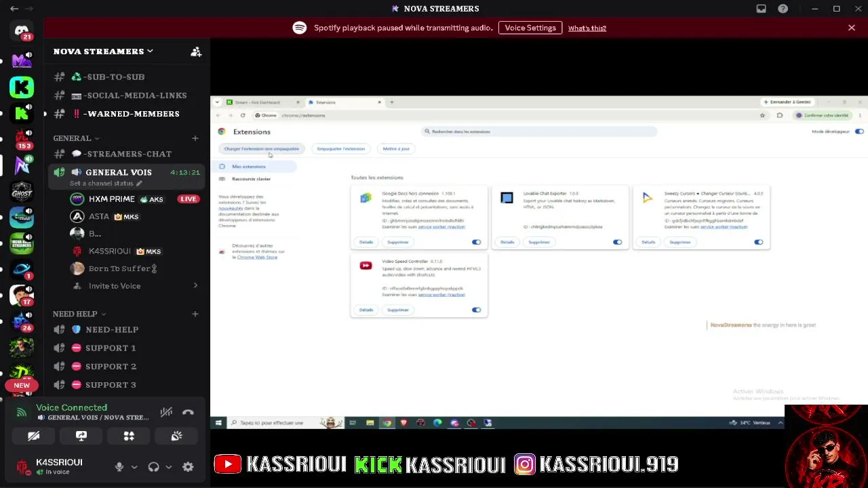
Task: Open the NOVA STREAMERS server menu
Action: pyautogui.click(x=103, y=52)
